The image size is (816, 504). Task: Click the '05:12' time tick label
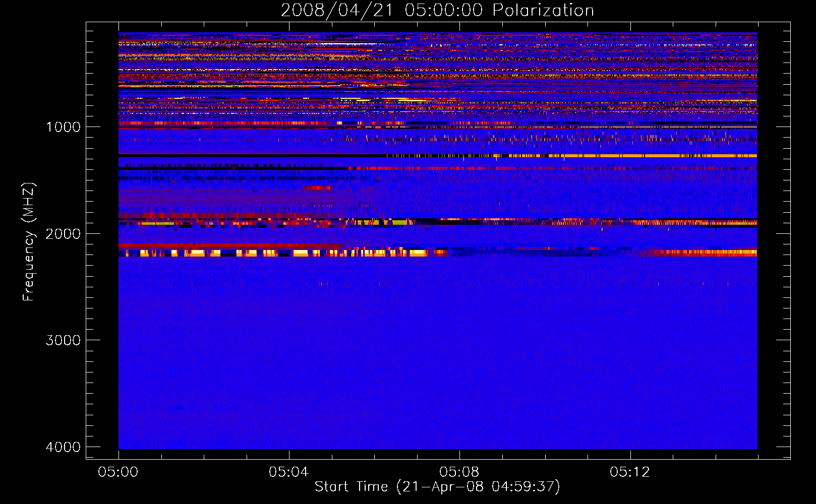click(x=630, y=472)
